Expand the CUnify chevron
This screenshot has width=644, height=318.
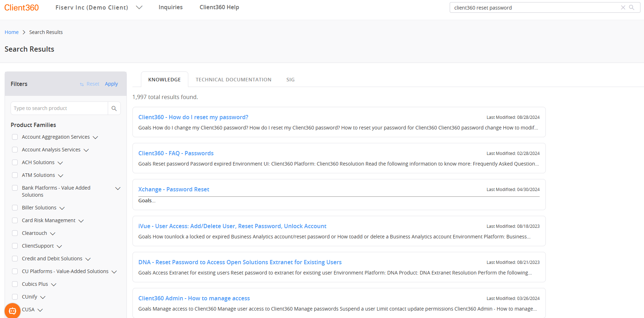click(x=43, y=297)
